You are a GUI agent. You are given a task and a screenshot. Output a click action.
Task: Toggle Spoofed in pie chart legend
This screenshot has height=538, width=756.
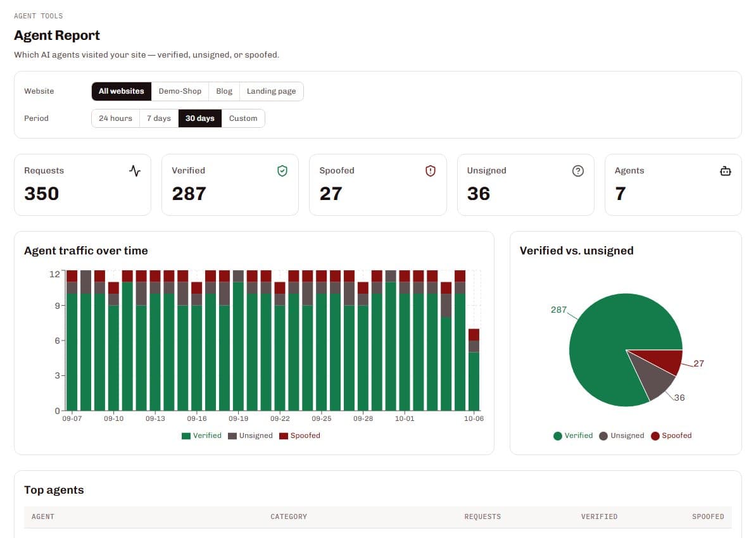tap(671, 436)
